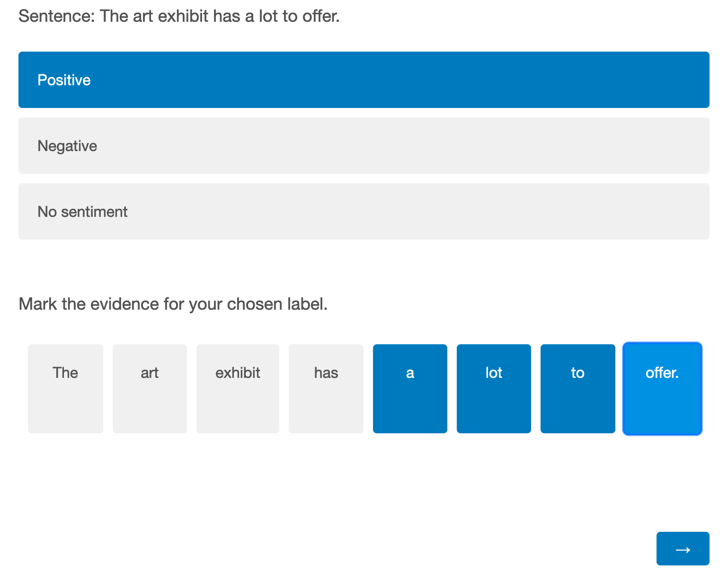Click the 'Mark the evidence' instruction text
The width and height of the screenshot is (728, 573).
[173, 304]
